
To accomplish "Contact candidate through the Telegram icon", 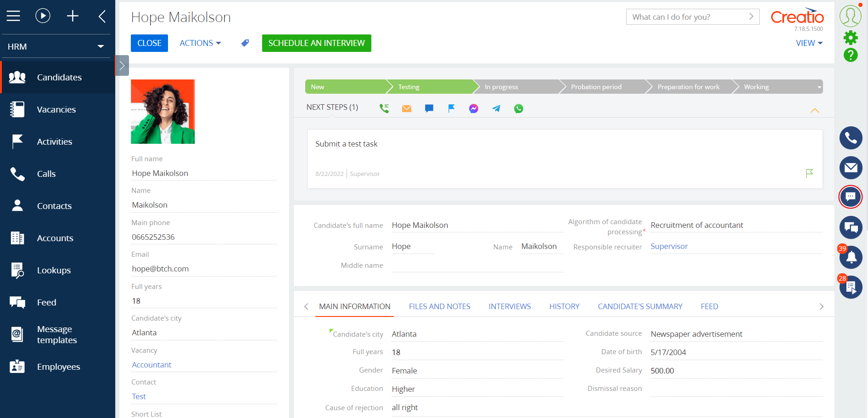I will pyautogui.click(x=496, y=108).
